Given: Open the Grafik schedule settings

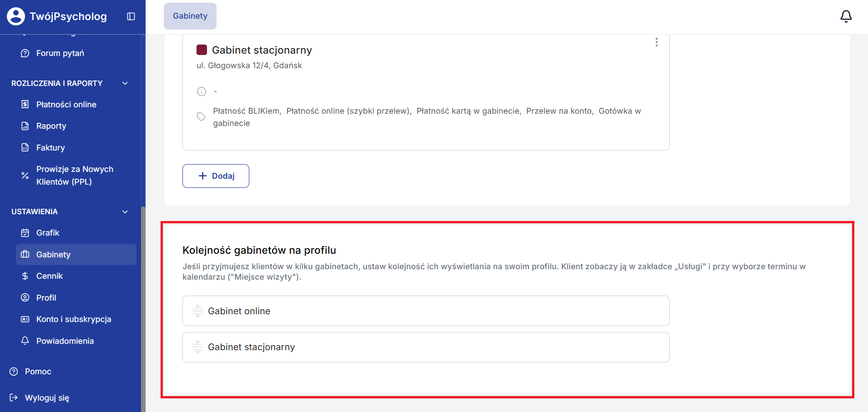Looking at the screenshot, I should (48, 233).
